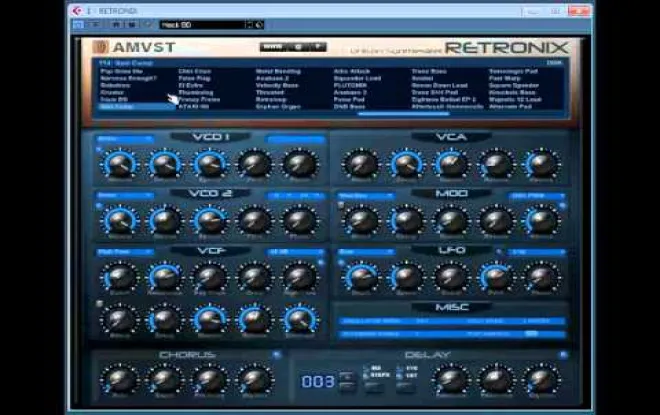Select the DNB Bass preset
Viewport: 660px width, 415px height.
coord(349,107)
